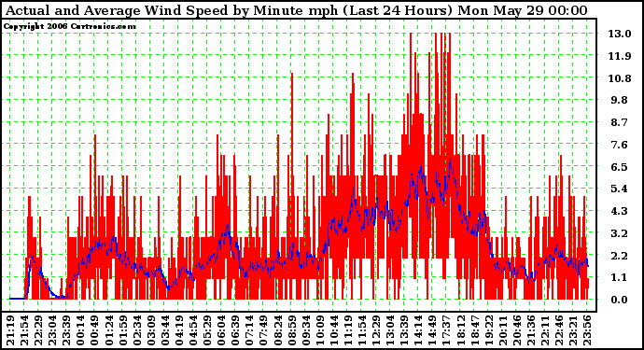Click the 21:19 time label
The width and height of the screenshot is (644, 350).
click(10, 330)
